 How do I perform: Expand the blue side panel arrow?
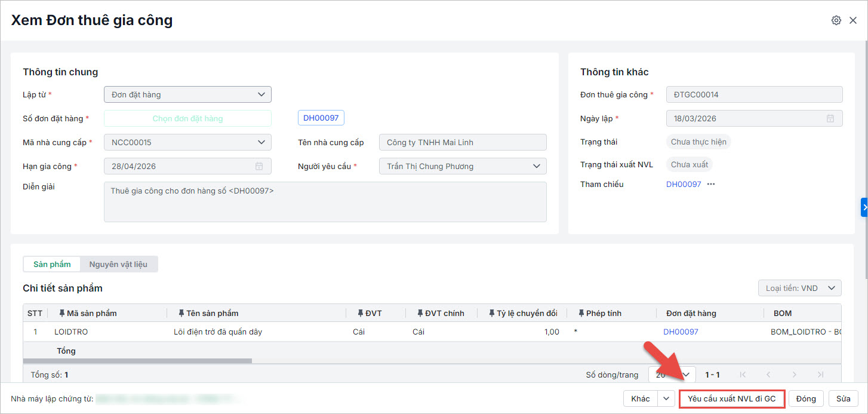[864, 207]
